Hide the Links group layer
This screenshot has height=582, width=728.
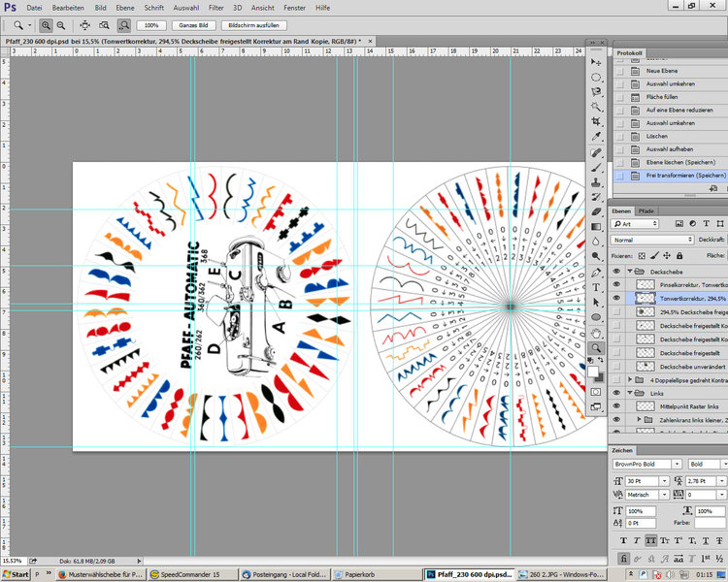[x=616, y=393]
